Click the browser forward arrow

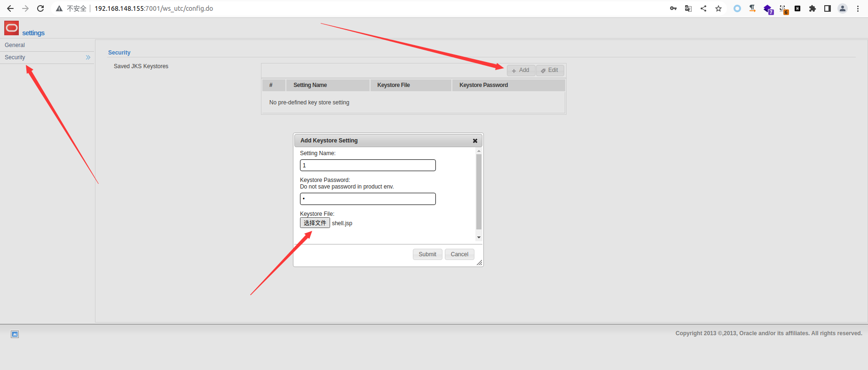25,8
